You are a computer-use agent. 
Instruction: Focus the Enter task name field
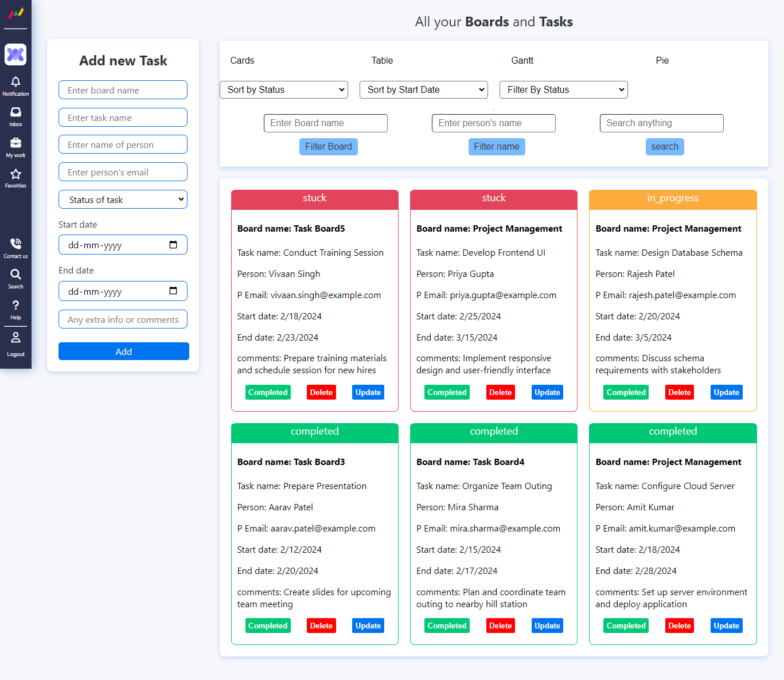tap(123, 118)
